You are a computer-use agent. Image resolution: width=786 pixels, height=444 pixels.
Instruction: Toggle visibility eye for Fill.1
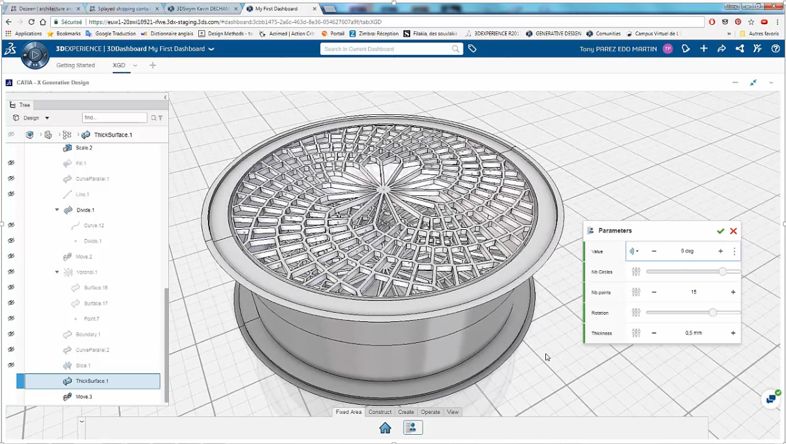11,163
